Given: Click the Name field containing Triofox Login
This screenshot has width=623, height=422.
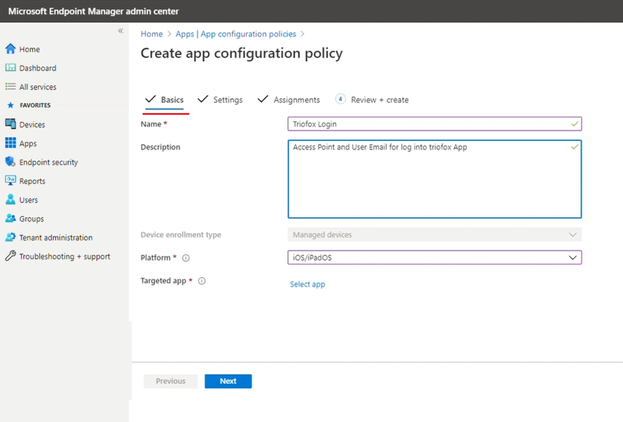Looking at the screenshot, I should (435, 124).
